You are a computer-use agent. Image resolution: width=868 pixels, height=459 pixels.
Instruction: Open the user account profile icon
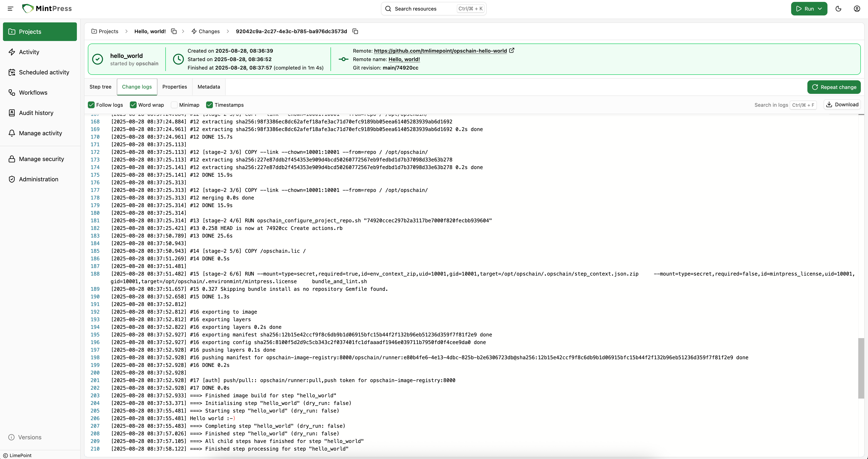[857, 9]
